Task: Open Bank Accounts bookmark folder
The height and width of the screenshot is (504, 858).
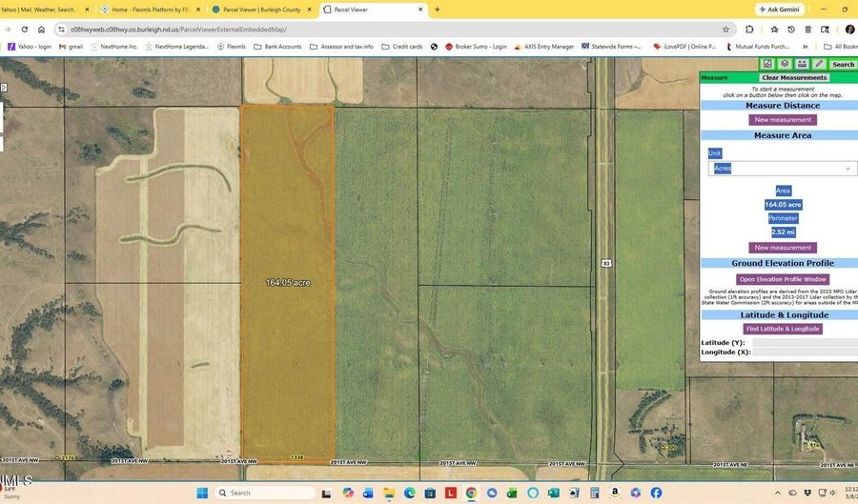Action: (x=277, y=47)
